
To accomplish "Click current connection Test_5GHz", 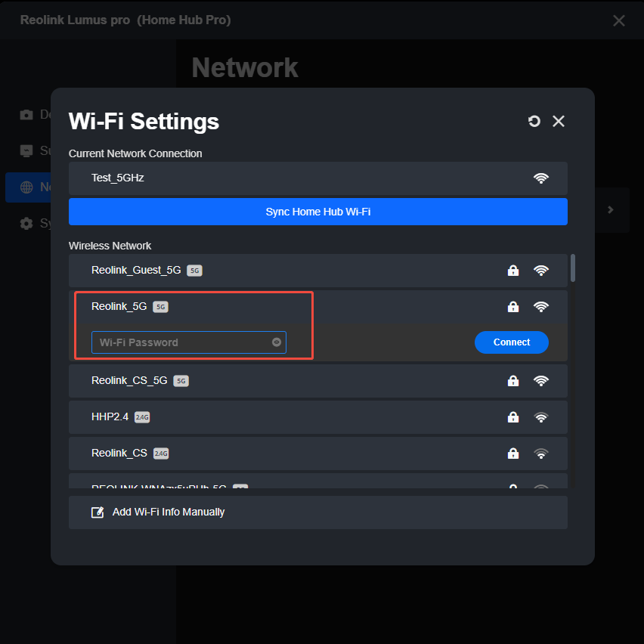I will click(318, 178).
